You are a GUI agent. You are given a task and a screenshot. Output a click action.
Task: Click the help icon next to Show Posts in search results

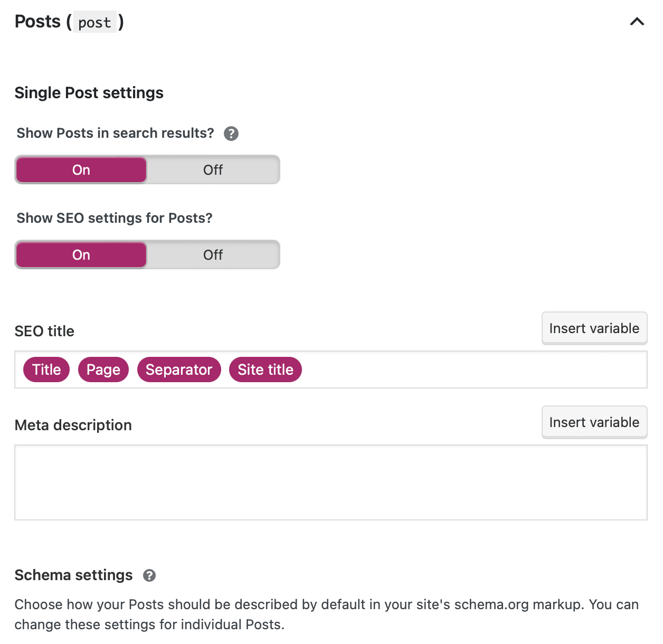point(231,134)
